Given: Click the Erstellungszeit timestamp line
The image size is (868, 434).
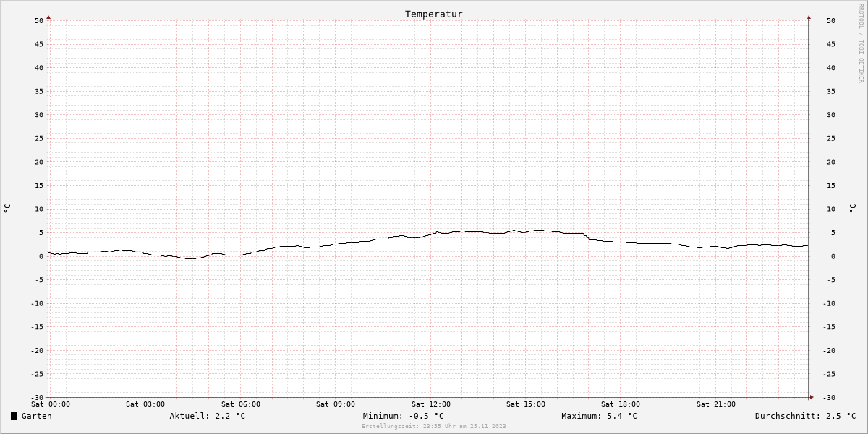Looking at the screenshot, I should point(434,427).
